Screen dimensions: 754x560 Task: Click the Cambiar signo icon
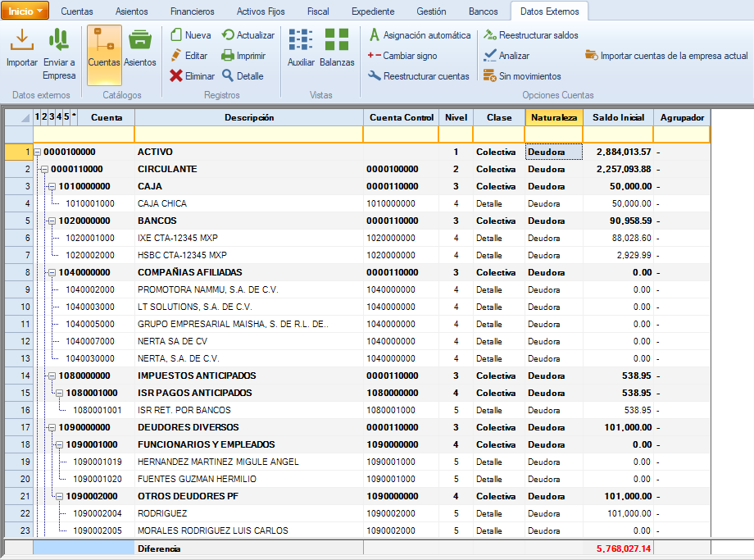coord(374,55)
